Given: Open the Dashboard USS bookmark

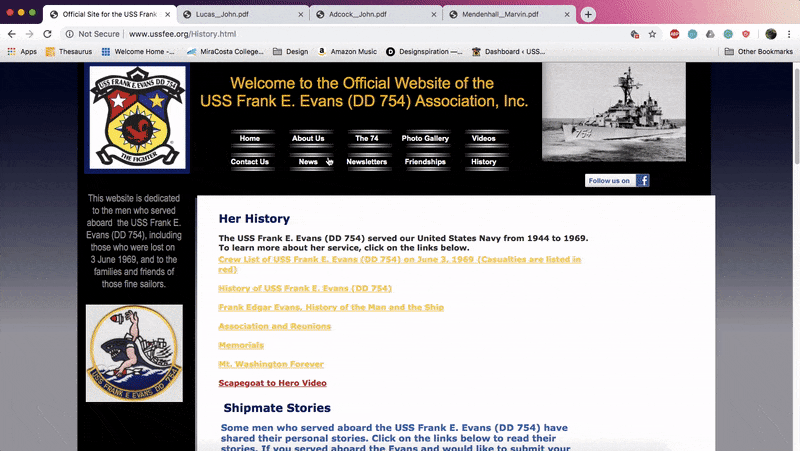Looking at the screenshot, I should click(509, 52).
